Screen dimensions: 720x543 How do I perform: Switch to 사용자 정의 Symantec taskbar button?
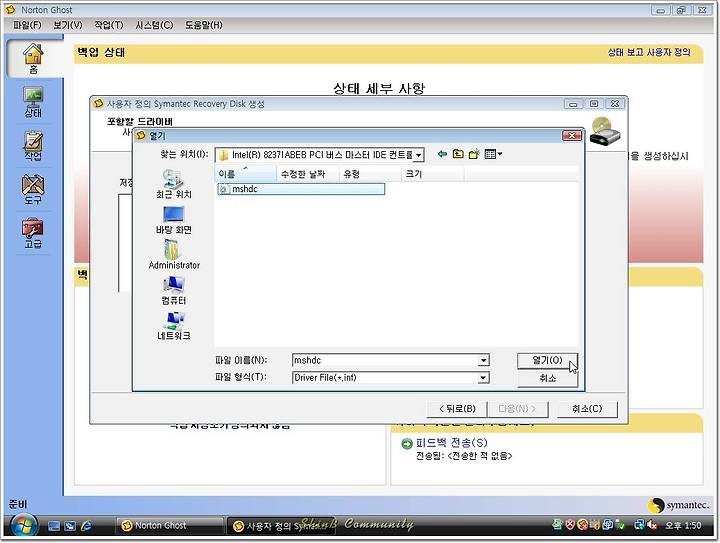point(281,526)
